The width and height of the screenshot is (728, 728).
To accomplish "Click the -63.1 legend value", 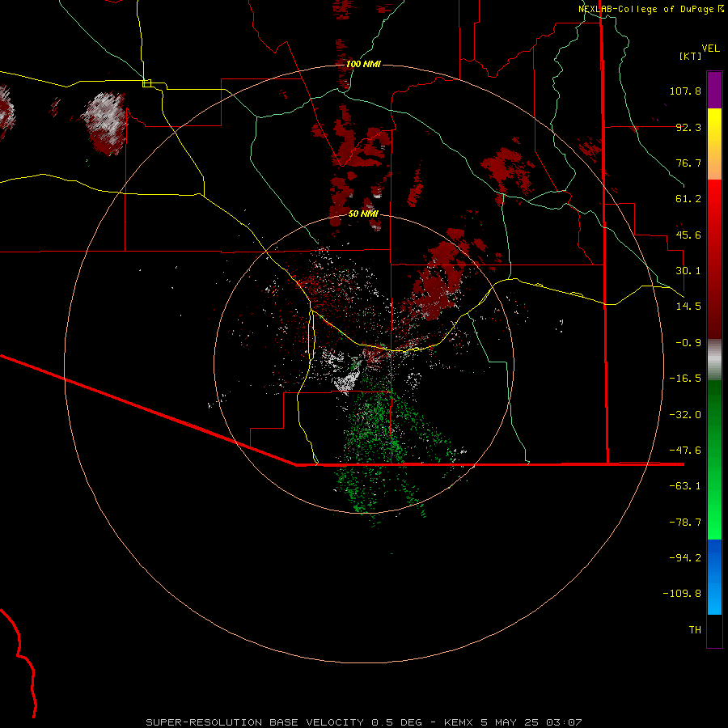I will pos(685,486).
